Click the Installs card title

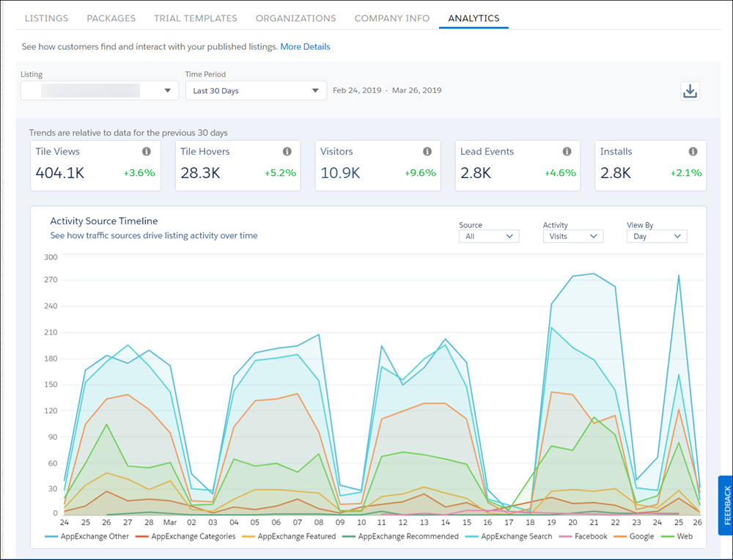pyautogui.click(x=616, y=152)
